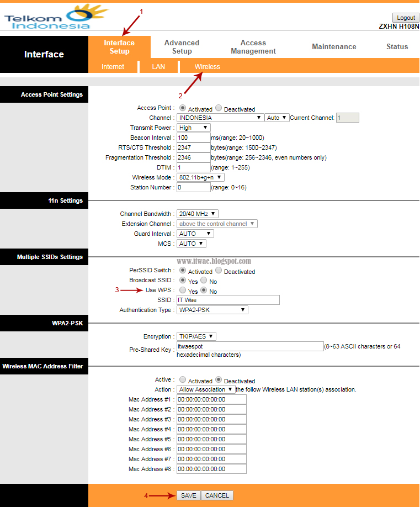Viewport: 420px width, 507px height.
Task: Open the Auto channel number dropdown
Action: click(277, 118)
